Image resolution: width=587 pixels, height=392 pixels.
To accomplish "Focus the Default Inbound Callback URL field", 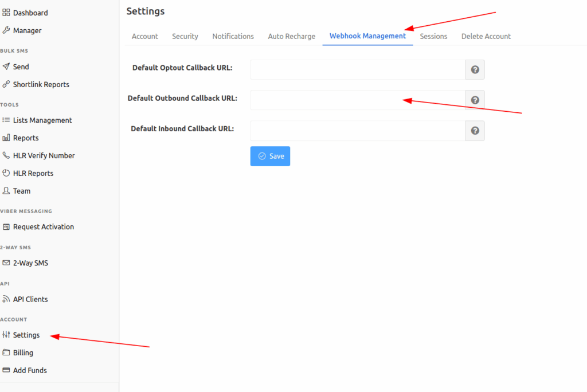I will pyautogui.click(x=357, y=131).
